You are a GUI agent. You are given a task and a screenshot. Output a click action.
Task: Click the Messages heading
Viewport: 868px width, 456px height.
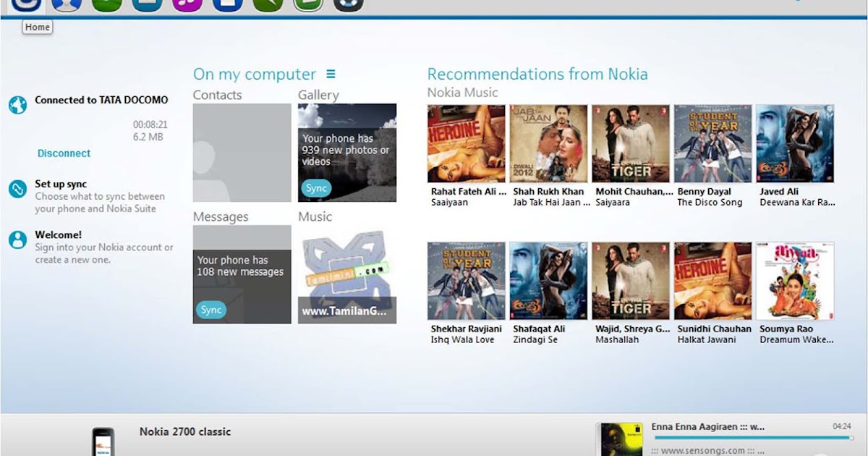(221, 216)
